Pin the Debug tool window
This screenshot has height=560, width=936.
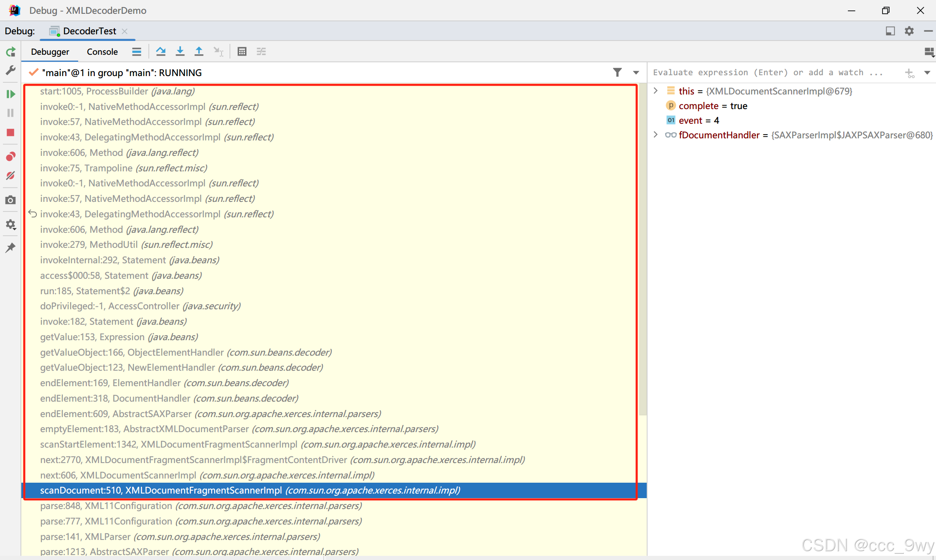[10, 247]
